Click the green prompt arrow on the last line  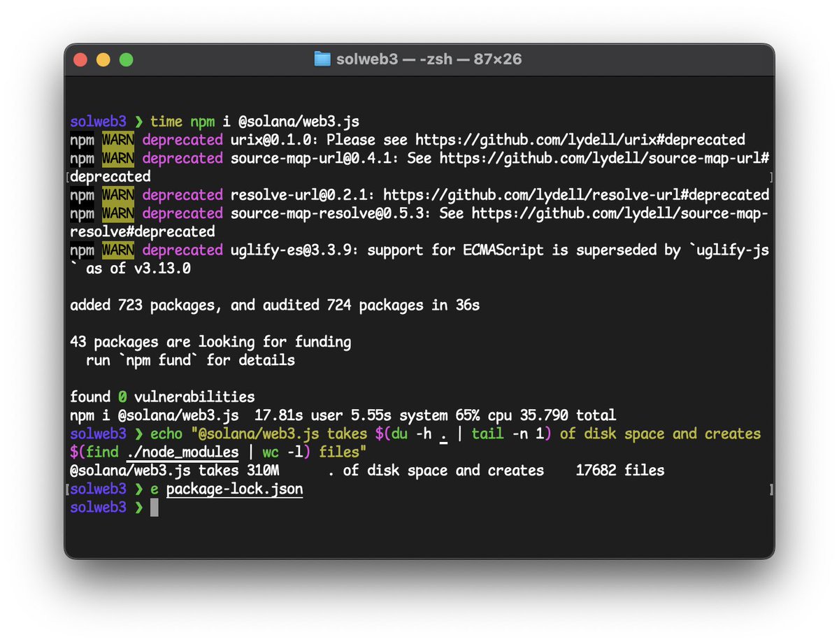click(x=138, y=508)
